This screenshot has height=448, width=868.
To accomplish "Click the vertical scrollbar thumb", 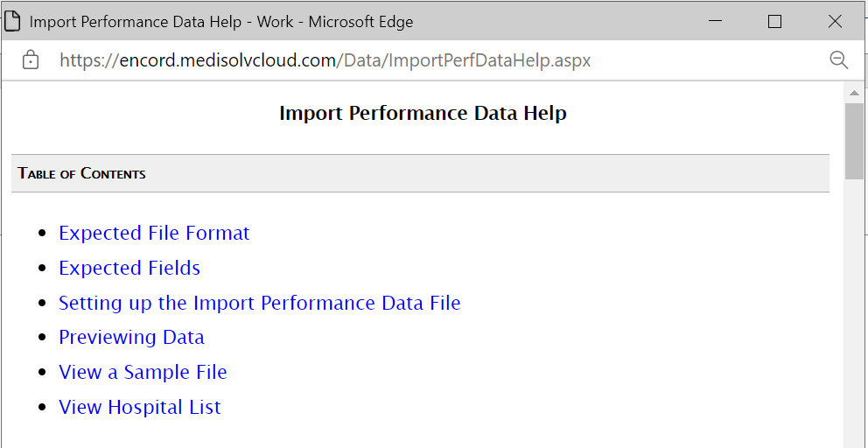I will pyautogui.click(x=854, y=141).
